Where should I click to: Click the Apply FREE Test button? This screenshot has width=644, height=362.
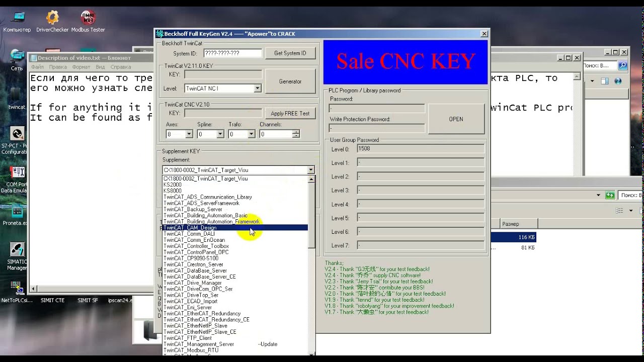click(290, 114)
